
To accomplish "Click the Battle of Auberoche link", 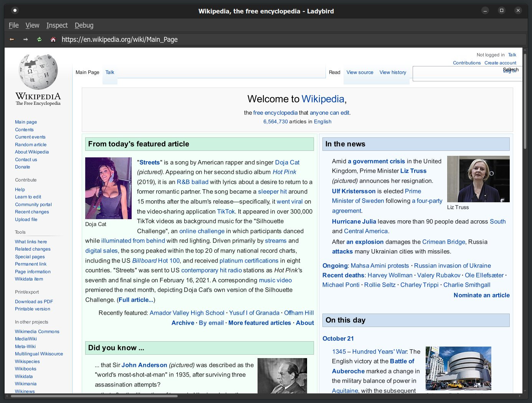I will coord(373,366).
